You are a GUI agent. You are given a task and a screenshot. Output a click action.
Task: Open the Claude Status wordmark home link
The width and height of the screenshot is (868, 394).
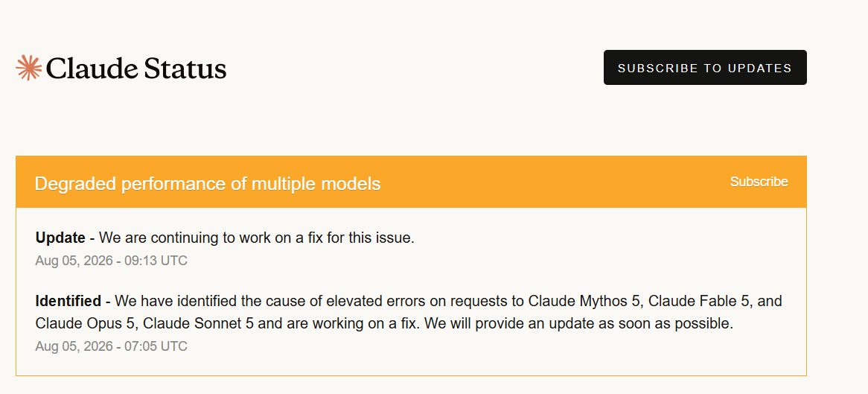121,69
